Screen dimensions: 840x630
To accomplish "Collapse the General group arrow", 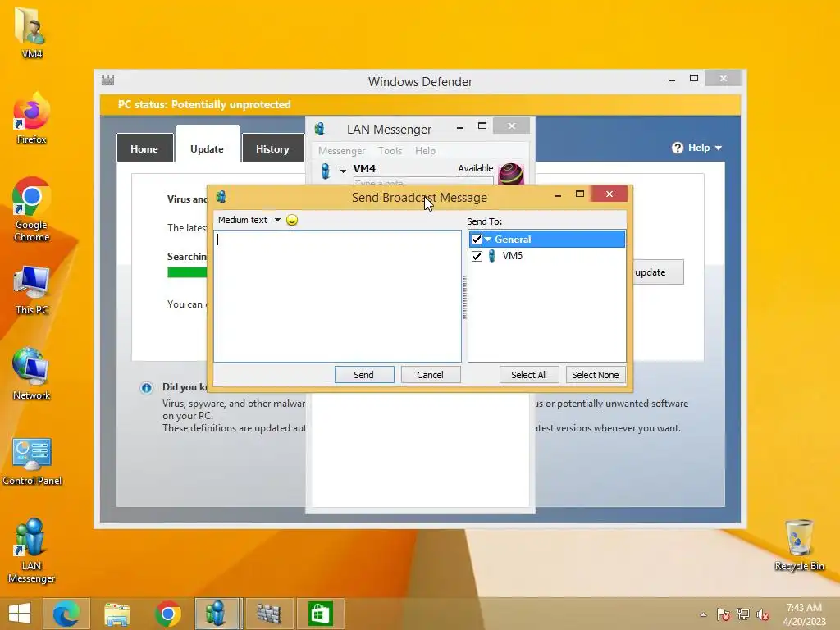I will [x=488, y=240].
